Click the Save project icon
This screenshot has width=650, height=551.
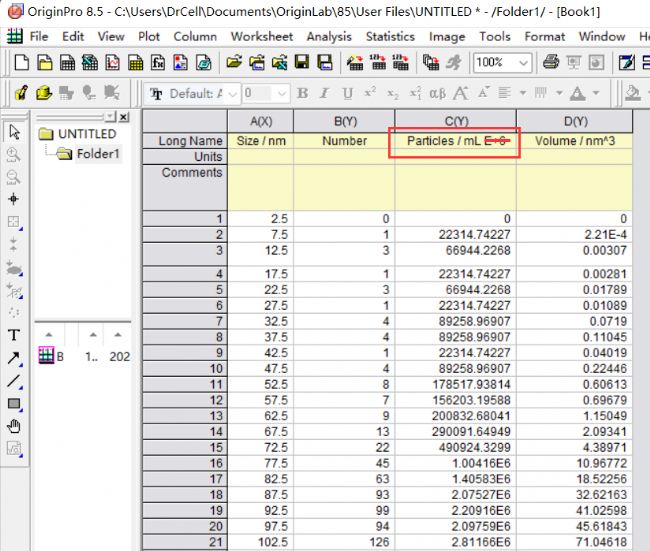pos(300,62)
